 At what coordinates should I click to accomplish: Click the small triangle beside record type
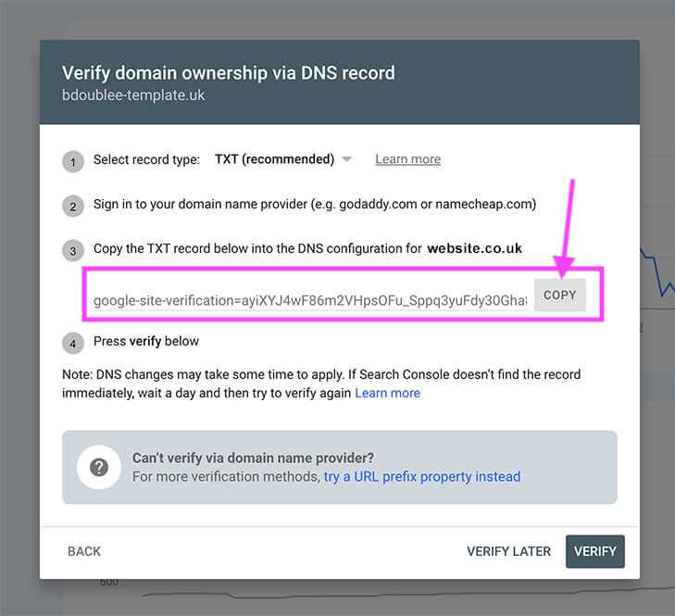(x=346, y=159)
